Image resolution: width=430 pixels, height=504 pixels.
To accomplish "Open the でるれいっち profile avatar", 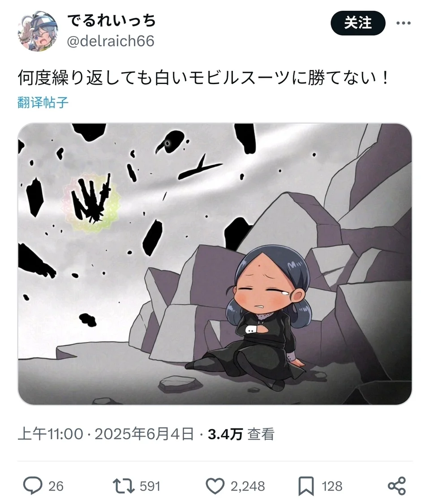I will click(x=38, y=31).
